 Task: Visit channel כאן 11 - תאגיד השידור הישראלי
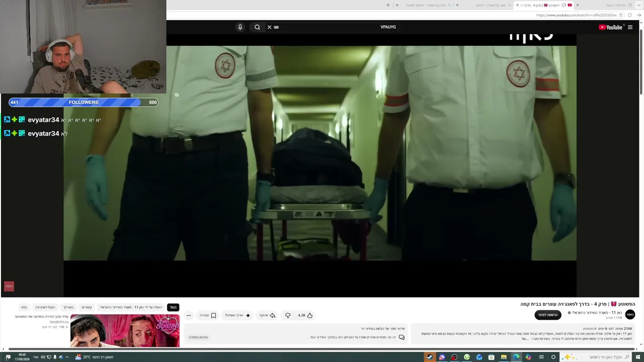[597, 313]
